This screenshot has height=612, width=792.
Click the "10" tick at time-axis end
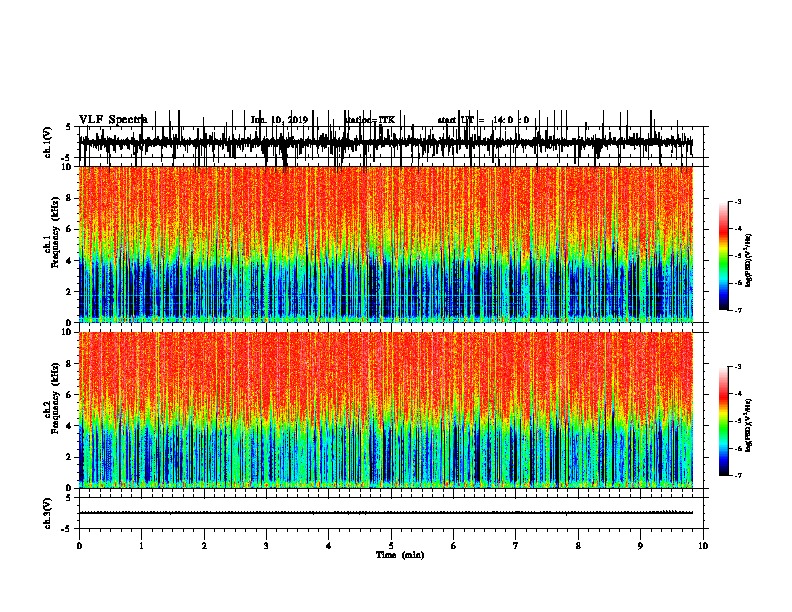click(x=703, y=546)
